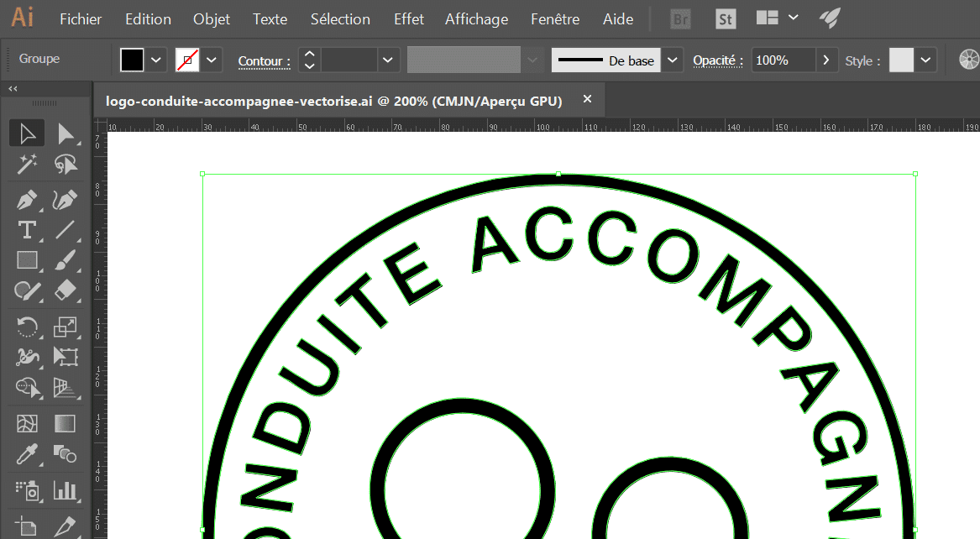Click the 100% opacity input field
The height and width of the screenshot is (539, 980).
pyautogui.click(x=783, y=60)
